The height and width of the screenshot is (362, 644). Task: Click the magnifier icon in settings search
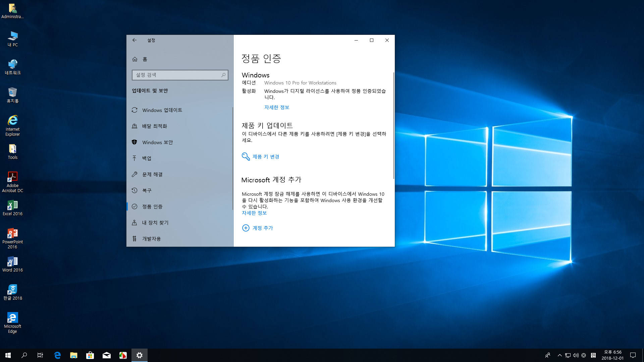tap(223, 75)
